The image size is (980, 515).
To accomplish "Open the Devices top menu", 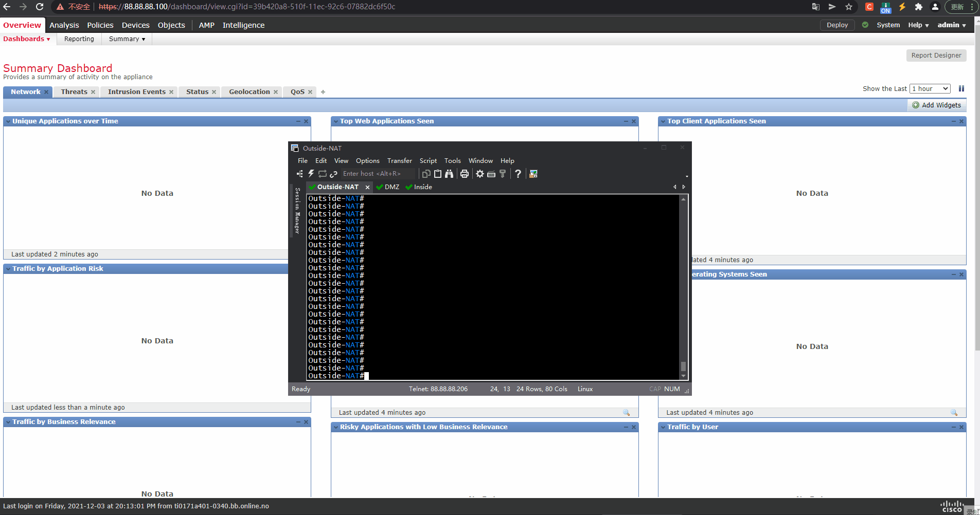I will [x=136, y=25].
